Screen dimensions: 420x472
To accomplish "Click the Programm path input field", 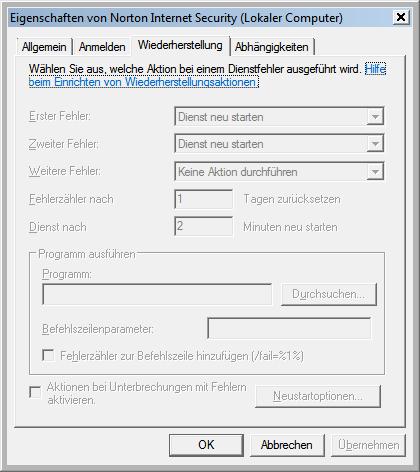I will coord(157,294).
